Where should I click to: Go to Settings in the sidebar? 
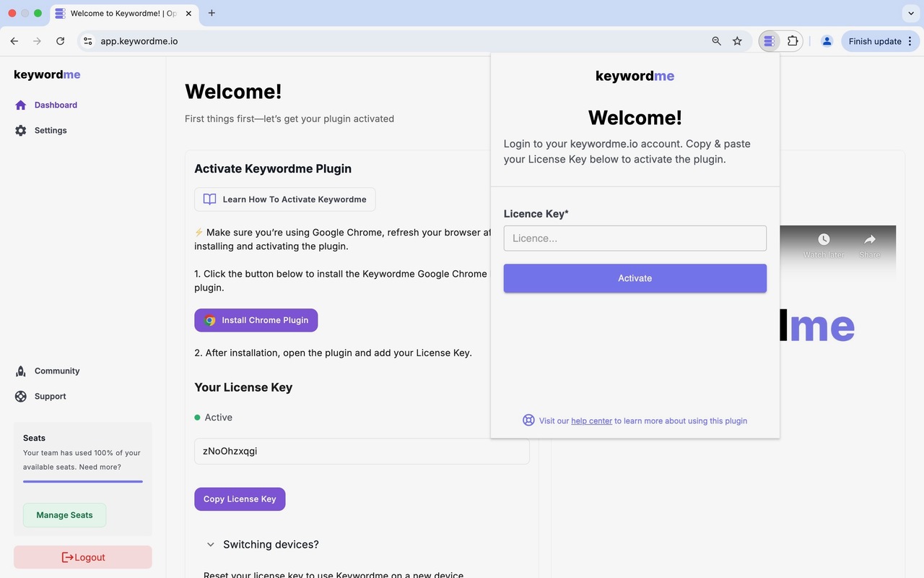point(51,131)
